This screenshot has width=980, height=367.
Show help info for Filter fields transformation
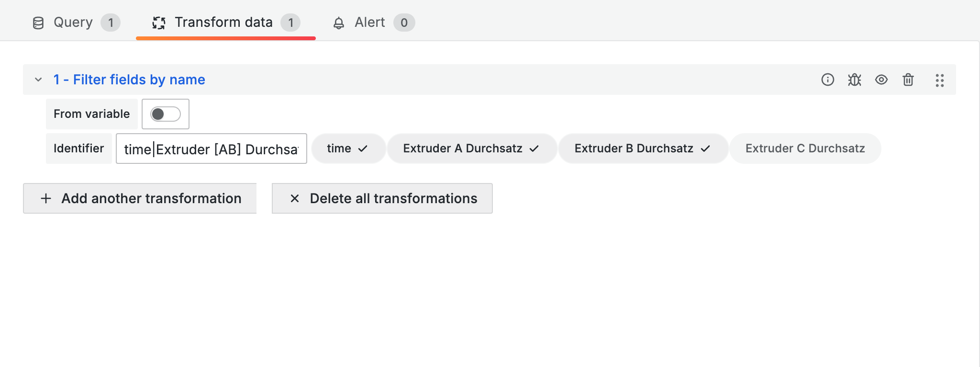point(827,80)
